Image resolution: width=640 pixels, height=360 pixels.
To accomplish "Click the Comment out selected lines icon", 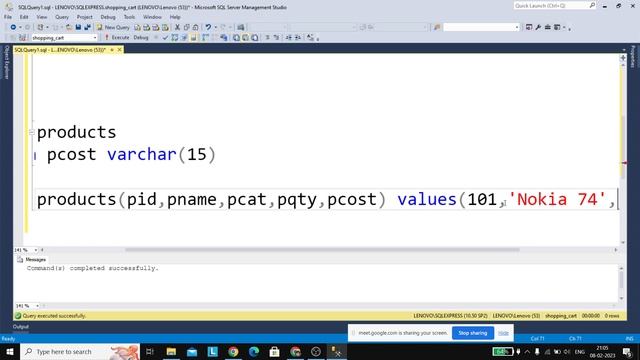I will pos(267,38).
